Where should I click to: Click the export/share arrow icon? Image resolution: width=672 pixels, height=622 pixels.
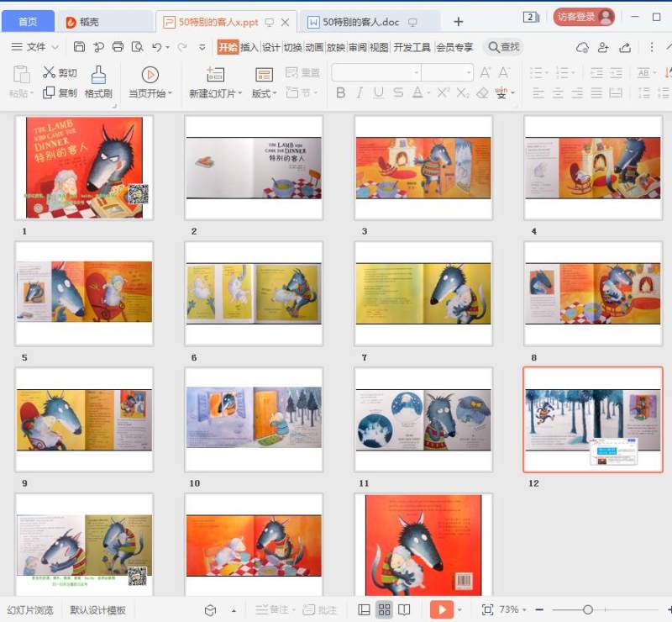(625, 47)
